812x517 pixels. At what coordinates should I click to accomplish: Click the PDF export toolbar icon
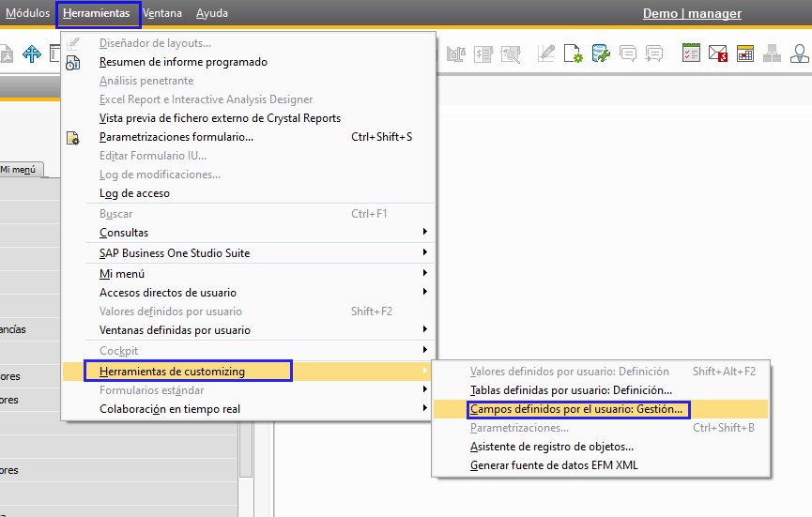click(x=6, y=53)
